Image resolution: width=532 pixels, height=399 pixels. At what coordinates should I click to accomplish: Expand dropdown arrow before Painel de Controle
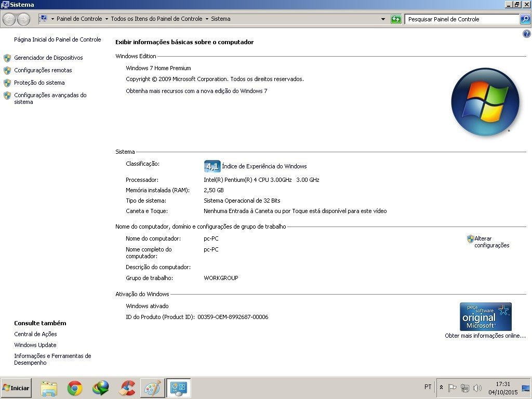(x=52, y=19)
